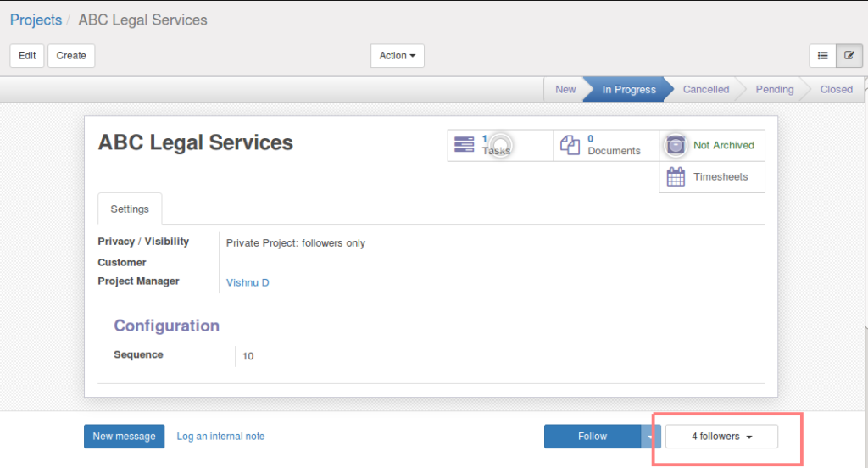Open Timesheets calendar icon
The height and width of the screenshot is (468, 868).
pos(676,176)
